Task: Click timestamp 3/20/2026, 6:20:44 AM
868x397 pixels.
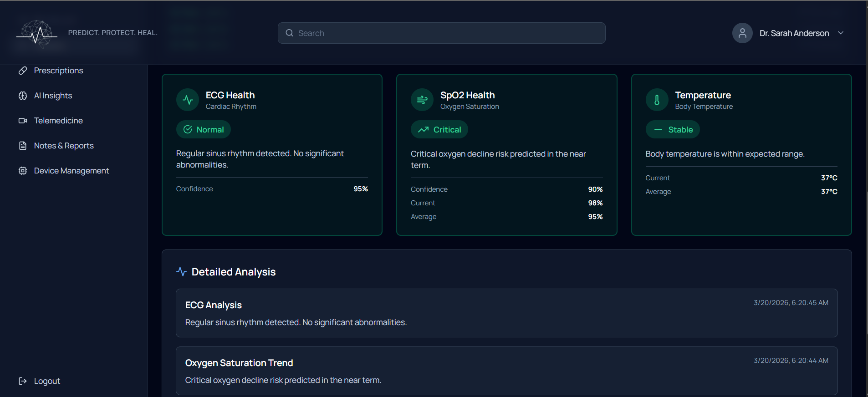Action: coord(791,361)
